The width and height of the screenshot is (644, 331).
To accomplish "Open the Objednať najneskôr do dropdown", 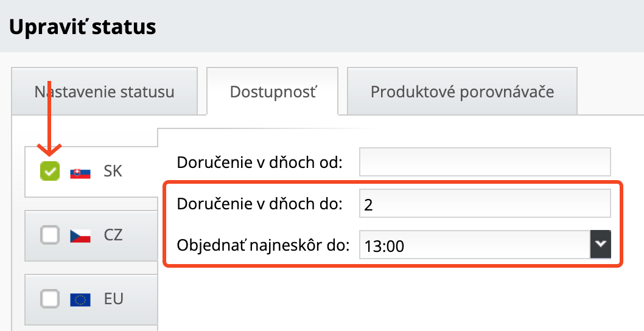I will 485,245.
